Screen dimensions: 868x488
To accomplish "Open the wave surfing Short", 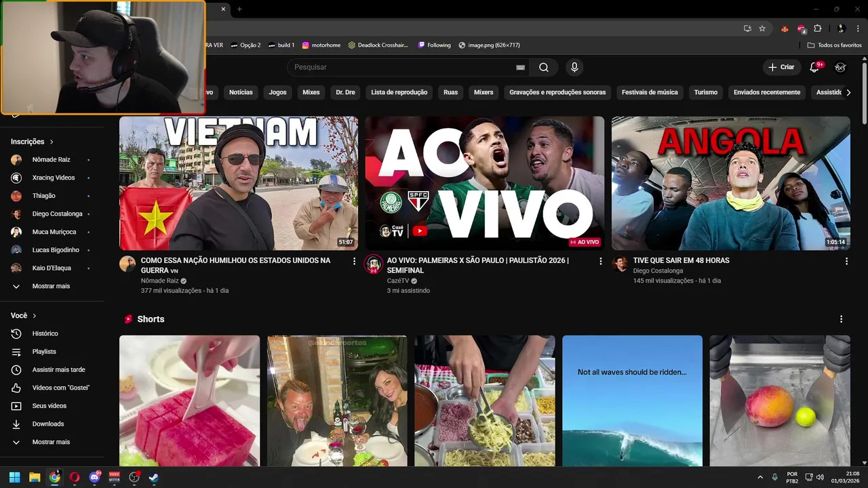I will click(x=632, y=401).
